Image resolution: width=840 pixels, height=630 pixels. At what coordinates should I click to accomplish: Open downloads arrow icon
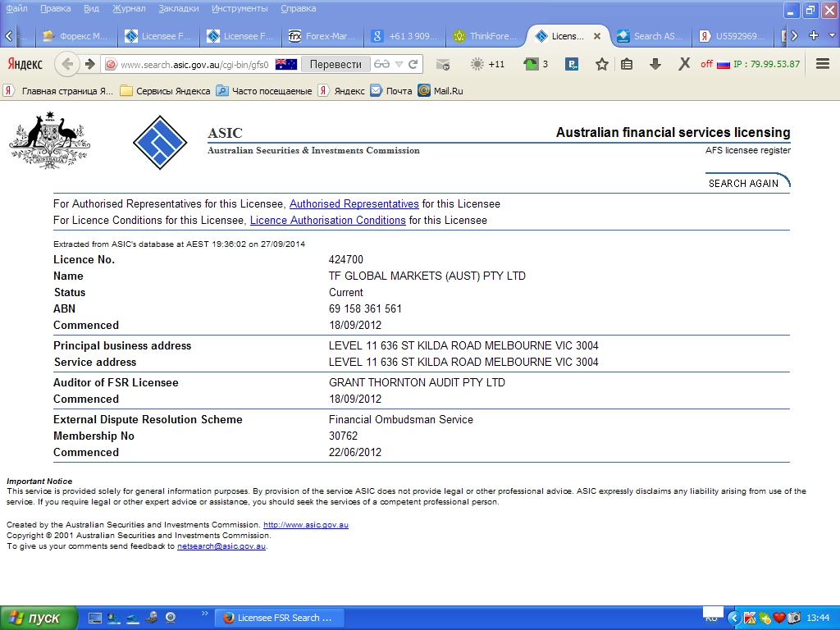click(x=655, y=64)
